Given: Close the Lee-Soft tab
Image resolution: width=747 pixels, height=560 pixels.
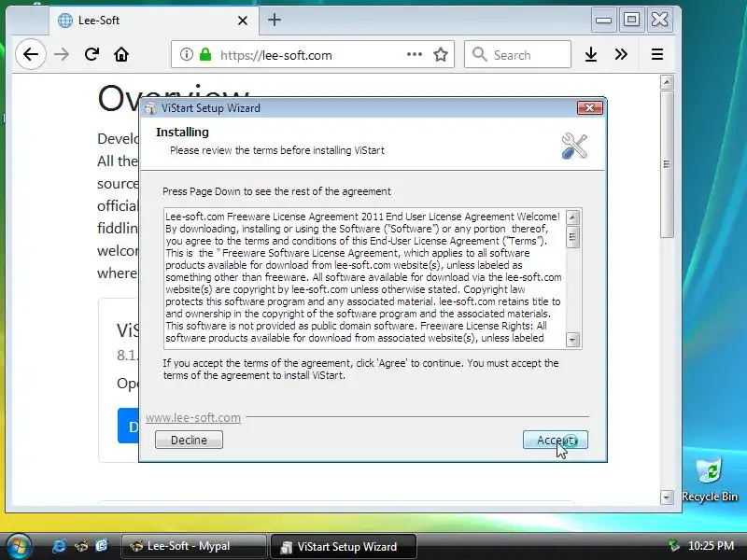Looking at the screenshot, I should click(243, 21).
